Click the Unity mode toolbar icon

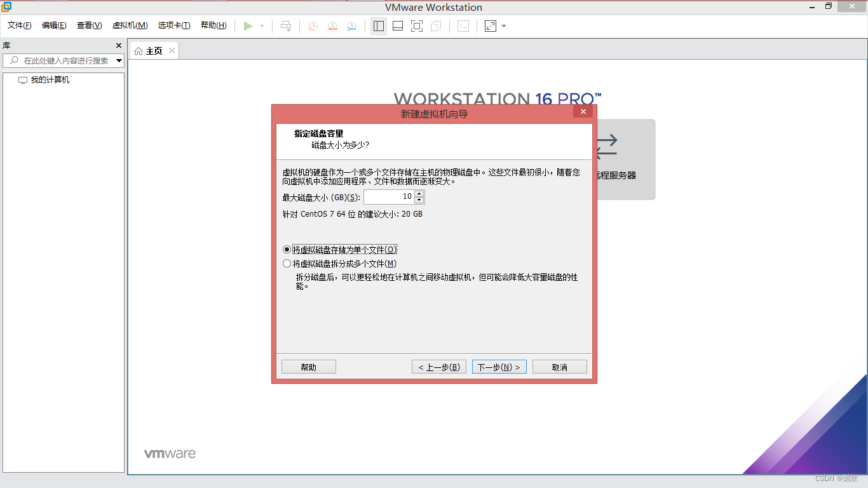(436, 26)
